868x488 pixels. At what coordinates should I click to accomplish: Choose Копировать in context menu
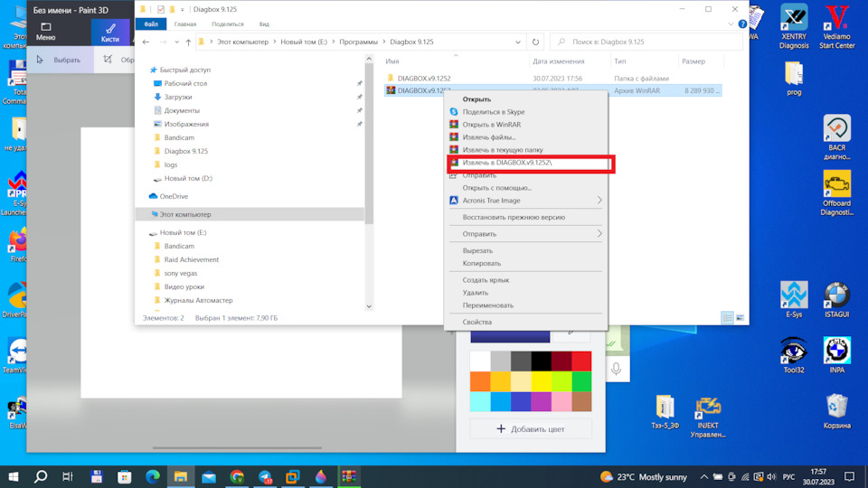[526, 263]
